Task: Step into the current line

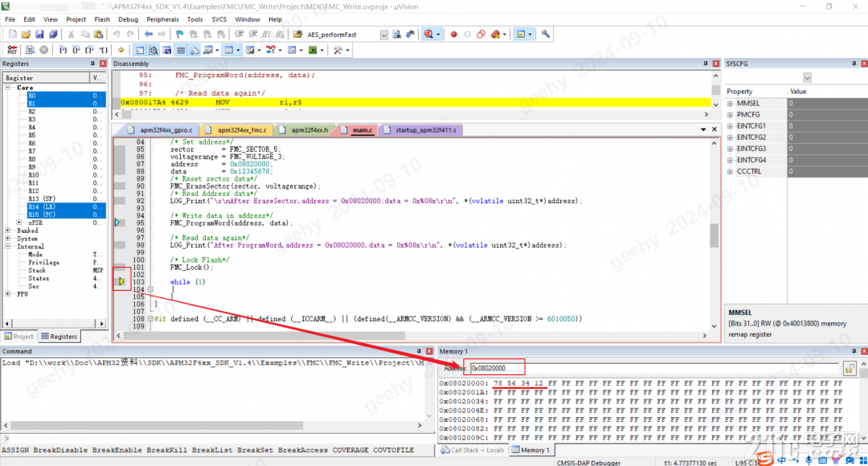Action: (63, 50)
